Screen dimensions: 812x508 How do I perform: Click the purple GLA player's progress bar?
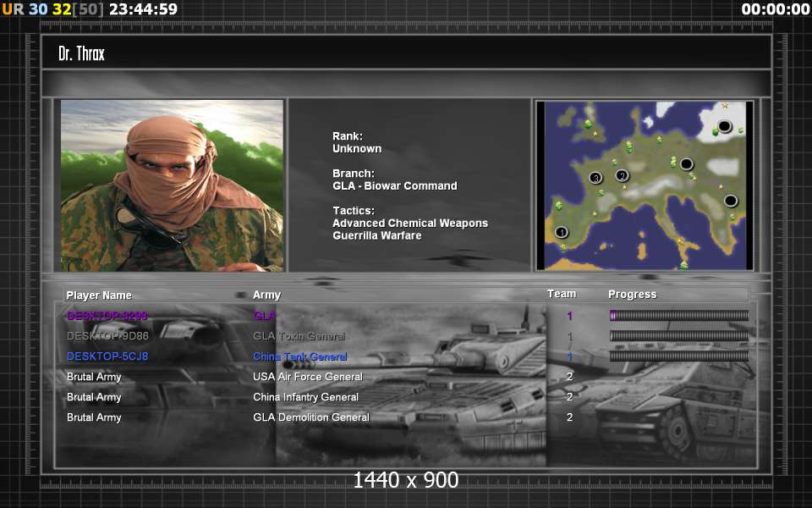click(679, 315)
